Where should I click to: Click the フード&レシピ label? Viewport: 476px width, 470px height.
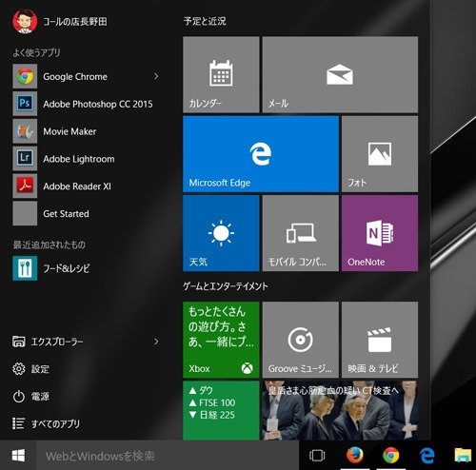[x=67, y=268]
